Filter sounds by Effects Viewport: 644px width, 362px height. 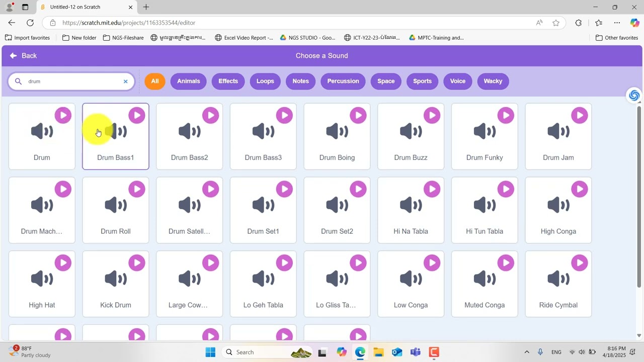click(x=228, y=81)
